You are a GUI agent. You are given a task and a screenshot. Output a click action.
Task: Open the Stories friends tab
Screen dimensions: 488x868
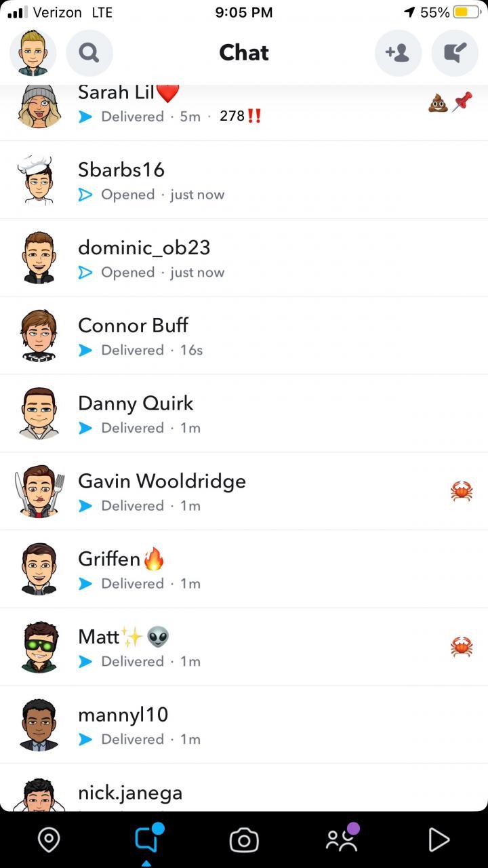(342, 839)
